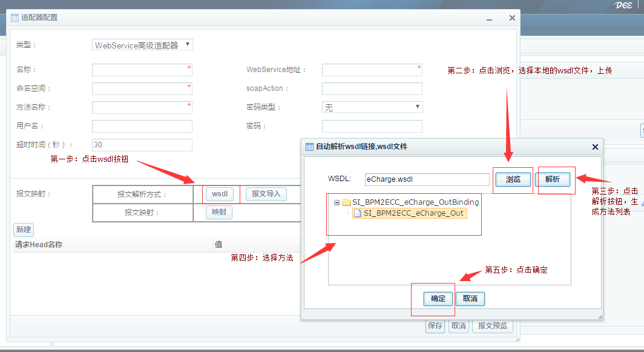Select the SI_BPM2ECC_eCharge_OutBinding folder
644x352 pixels.
click(x=415, y=202)
